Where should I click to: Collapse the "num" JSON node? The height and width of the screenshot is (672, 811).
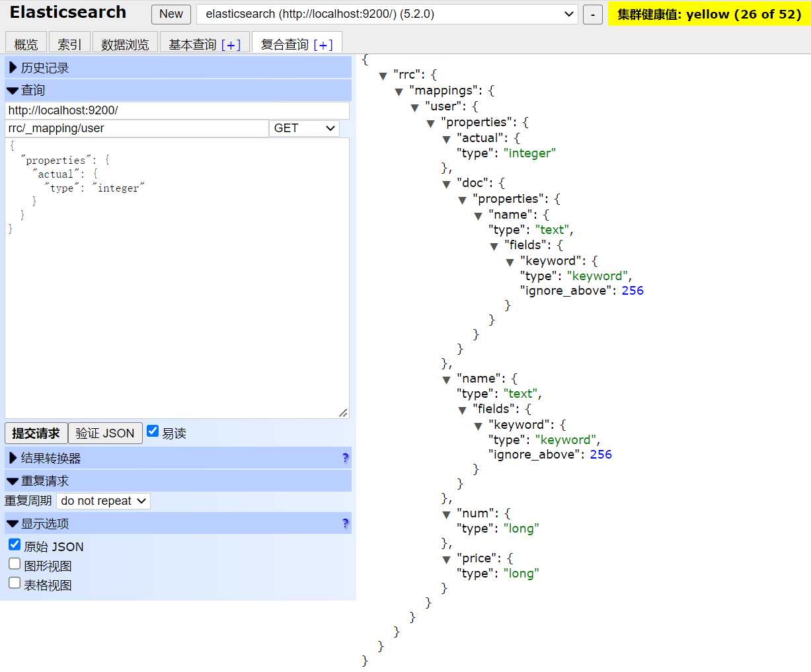pos(446,515)
